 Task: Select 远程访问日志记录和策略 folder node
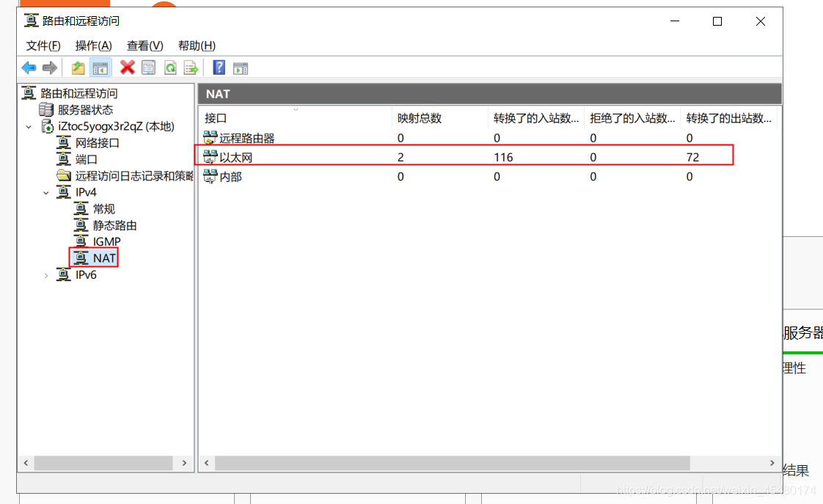pyautogui.click(x=133, y=176)
